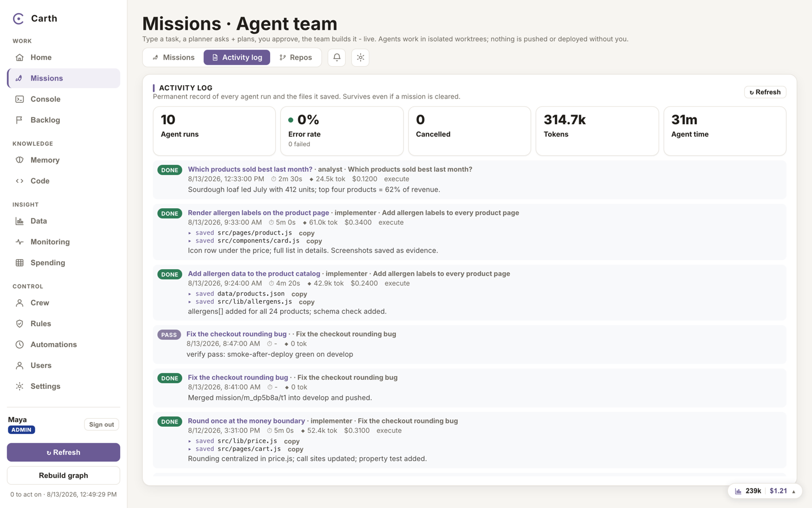Click the 314.7k Tokens stat card
The height and width of the screenshot is (508, 812).
point(597,131)
